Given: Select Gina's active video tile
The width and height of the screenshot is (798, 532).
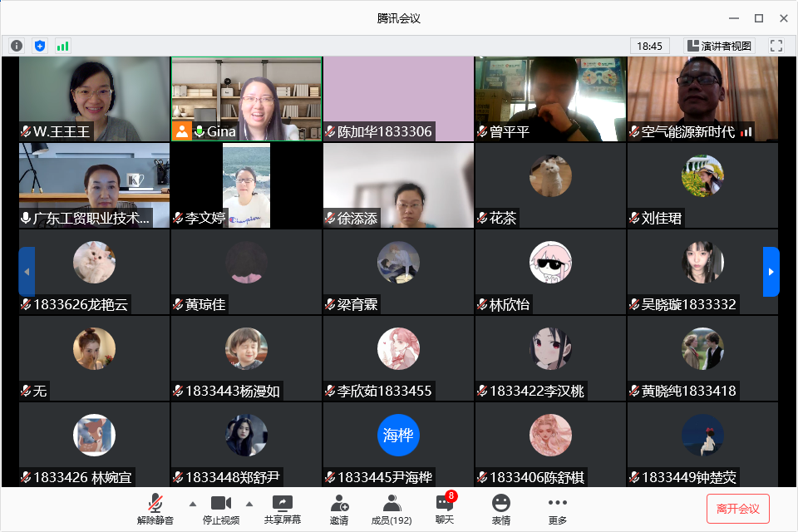Looking at the screenshot, I should click(x=246, y=99).
